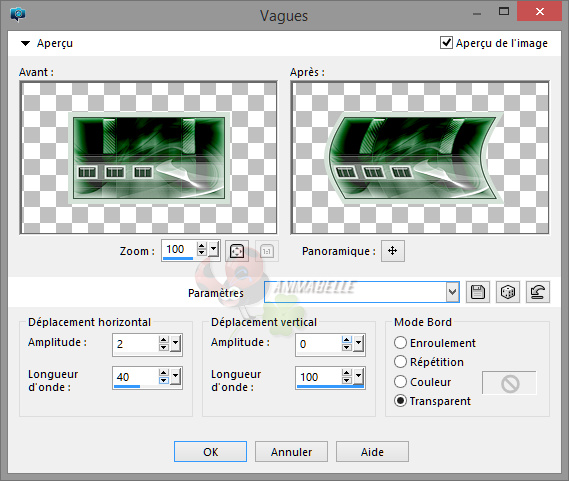Click the Panoramique navigate cross icon
This screenshot has width=569, height=481.
click(x=393, y=250)
